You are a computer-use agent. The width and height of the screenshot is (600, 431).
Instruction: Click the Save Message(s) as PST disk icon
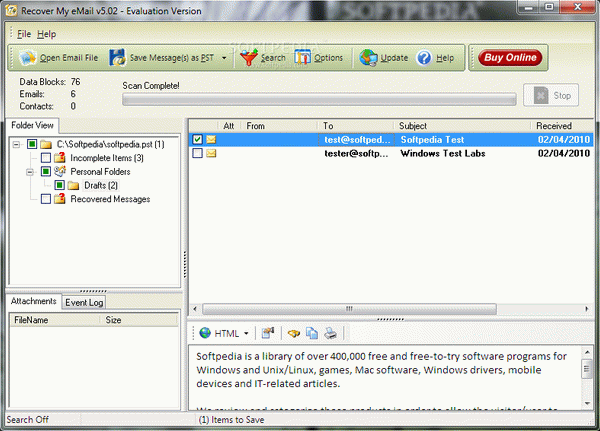tap(117, 58)
